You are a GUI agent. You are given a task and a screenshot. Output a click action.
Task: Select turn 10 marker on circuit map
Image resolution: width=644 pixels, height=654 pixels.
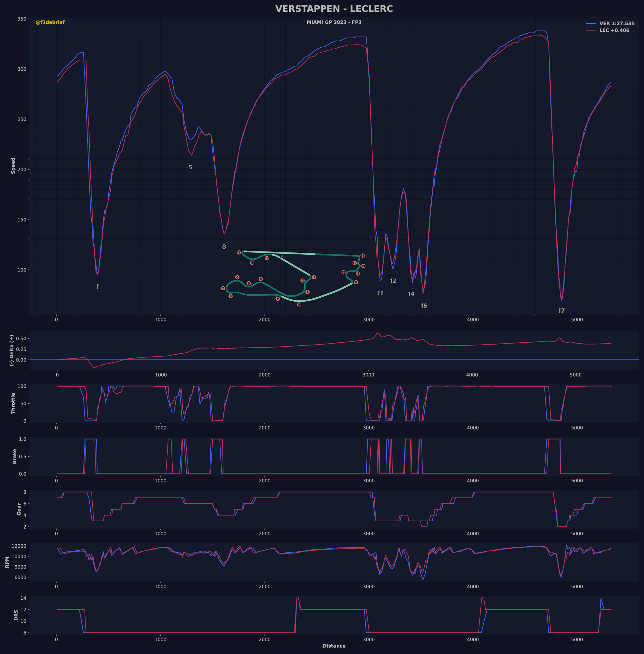299,304
